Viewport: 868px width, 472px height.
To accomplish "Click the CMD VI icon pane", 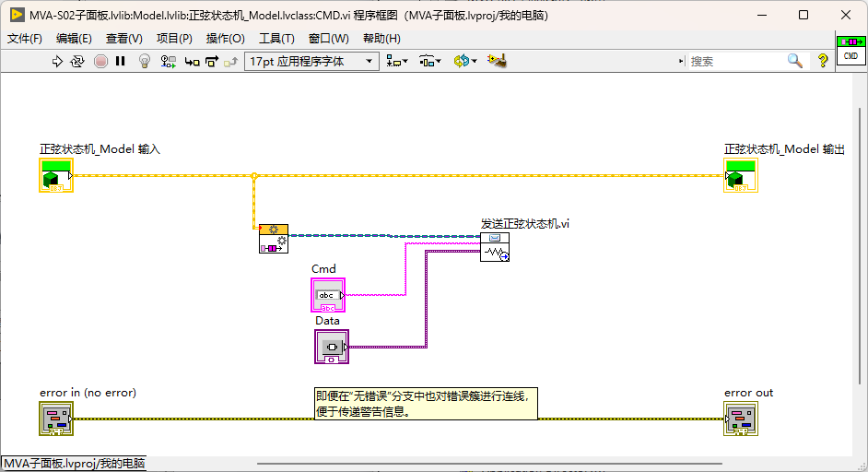I will [850, 50].
